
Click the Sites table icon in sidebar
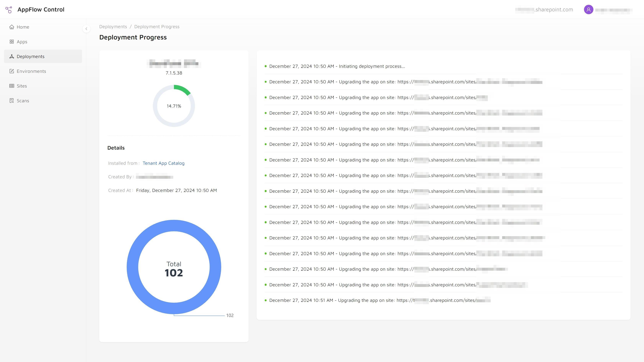point(11,86)
